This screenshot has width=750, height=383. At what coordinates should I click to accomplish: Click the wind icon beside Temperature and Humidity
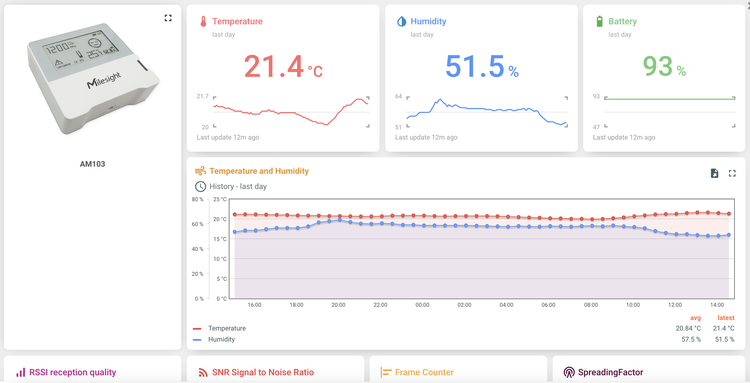(200, 171)
